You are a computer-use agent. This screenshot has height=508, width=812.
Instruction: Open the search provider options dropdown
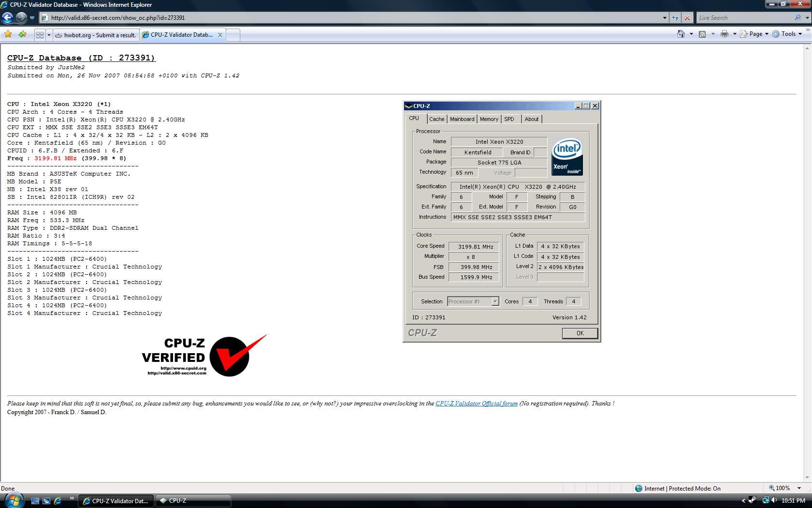tap(807, 18)
